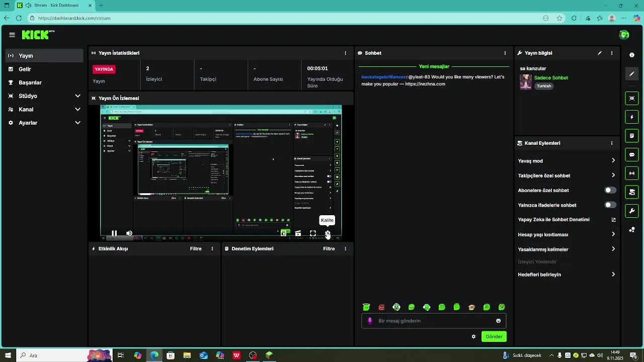
Task: Open emoji picker smiley in chat input
Action: 499,321
